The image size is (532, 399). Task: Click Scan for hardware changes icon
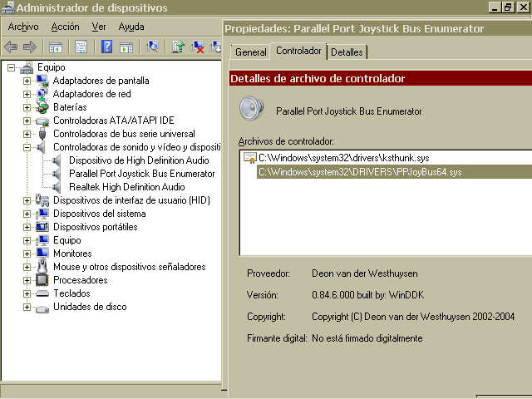click(152, 47)
